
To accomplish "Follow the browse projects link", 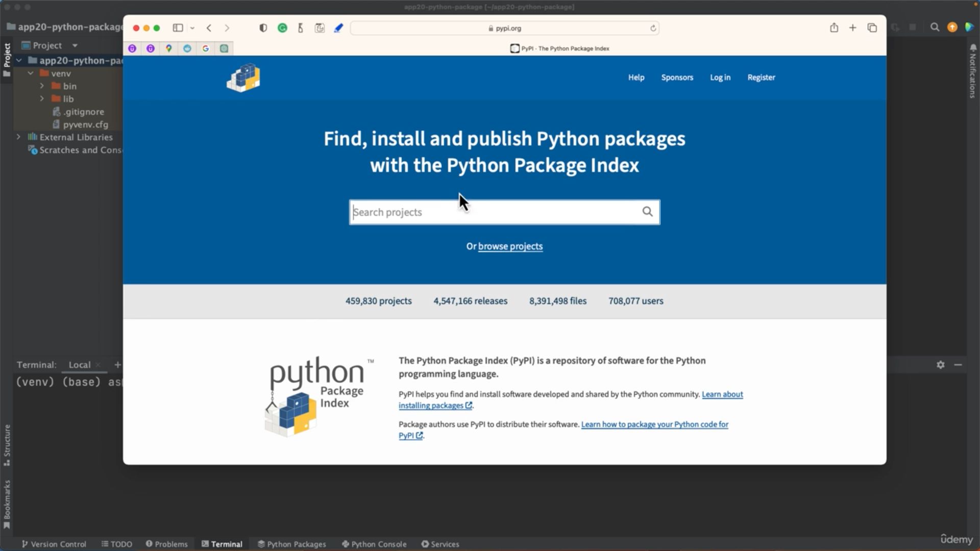I will [x=510, y=246].
